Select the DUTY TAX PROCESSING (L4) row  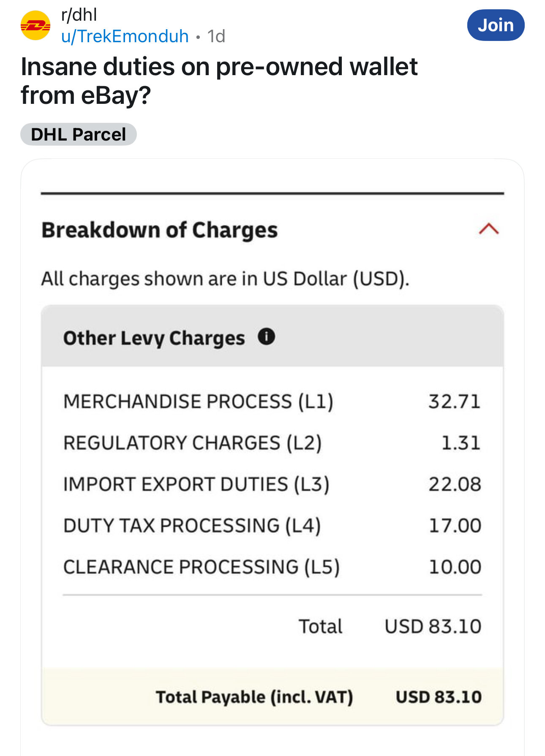(x=272, y=526)
